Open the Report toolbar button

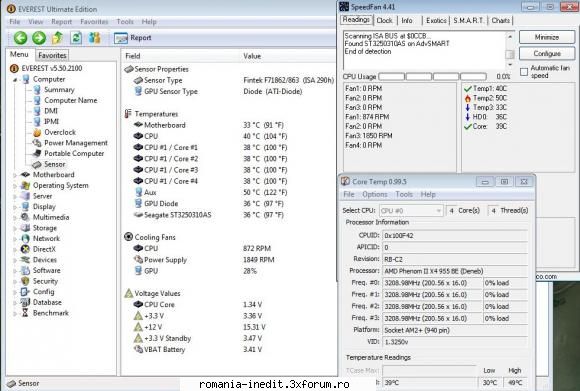[x=133, y=38]
